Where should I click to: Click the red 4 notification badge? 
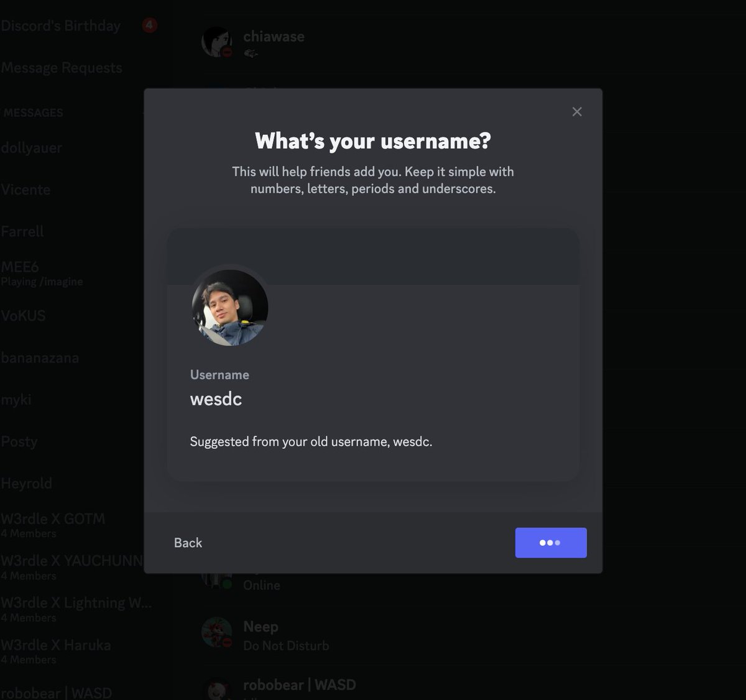click(x=149, y=25)
